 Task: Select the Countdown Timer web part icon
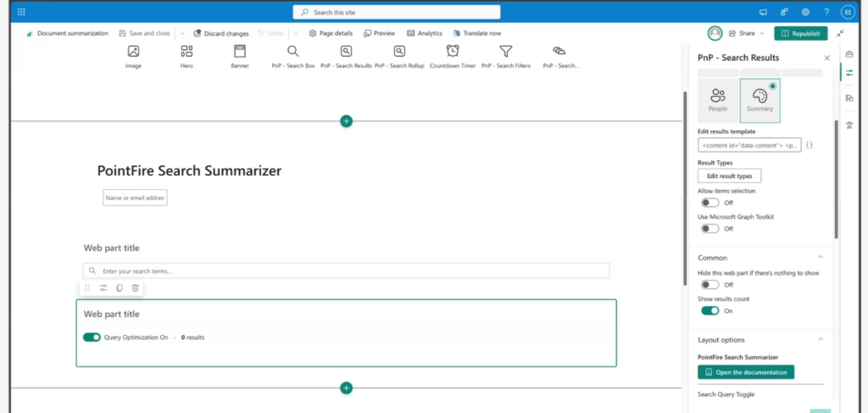tap(453, 52)
